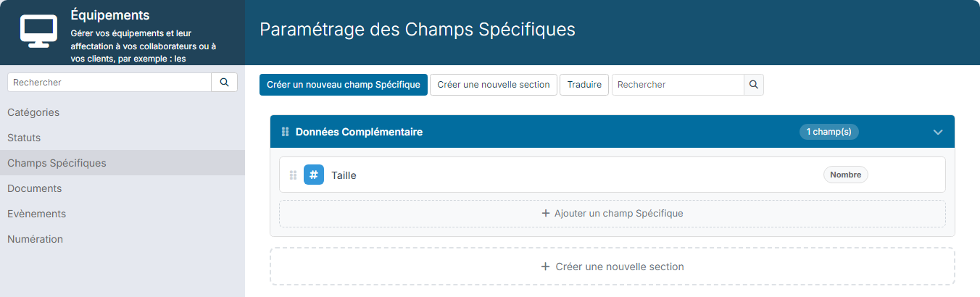Click the sidebar search magnifier button
The image size is (980, 297).
click(x=225, y=83)
